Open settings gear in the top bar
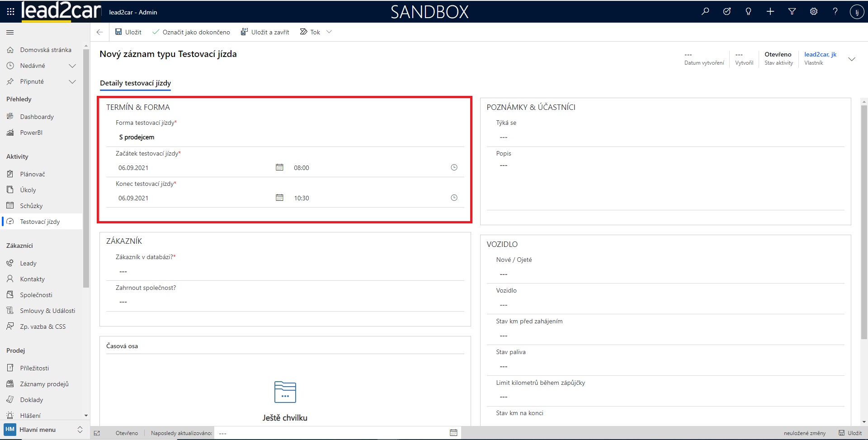This screenshot has width=868, height=440. tap(814, 12)
